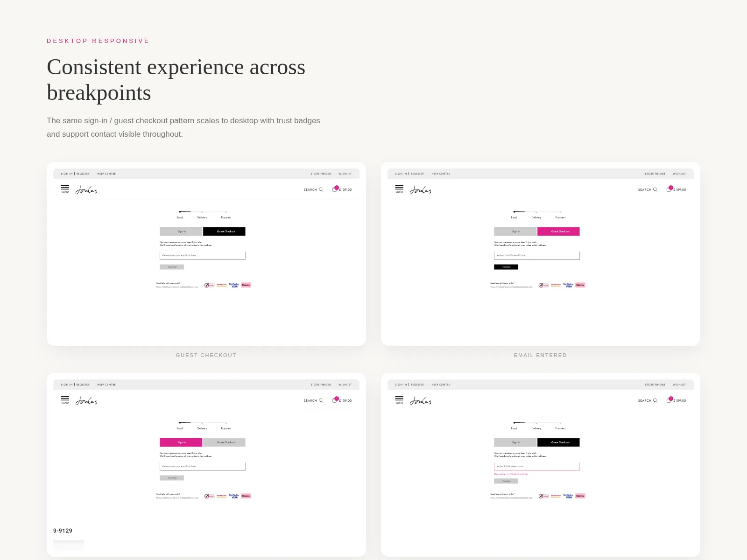Click Klarna badge in Guest Checkout mockup
The height and width of the screenshot is (560, 747).
tap(246, 285)
